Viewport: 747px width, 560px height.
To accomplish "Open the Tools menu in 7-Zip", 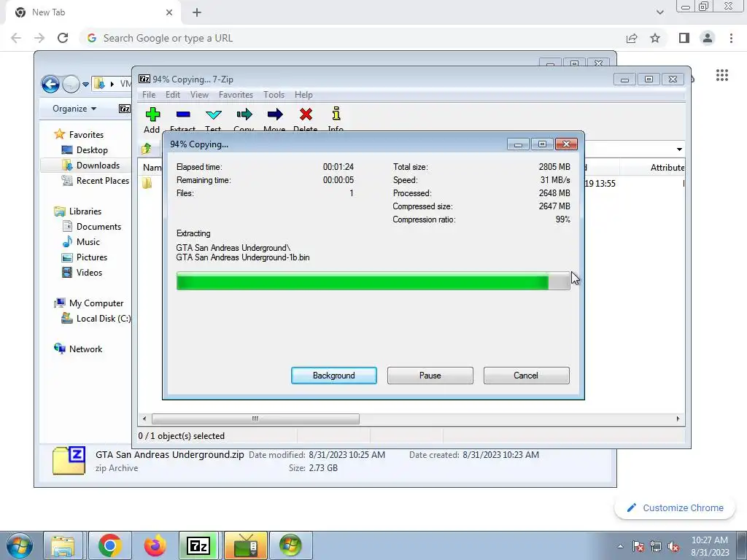I will pos(274,95).
